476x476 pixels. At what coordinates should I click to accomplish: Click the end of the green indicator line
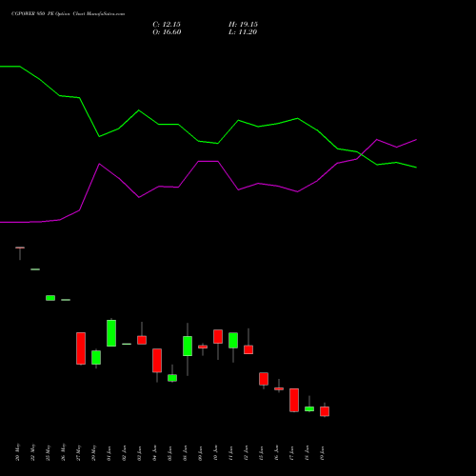point(416,168)
